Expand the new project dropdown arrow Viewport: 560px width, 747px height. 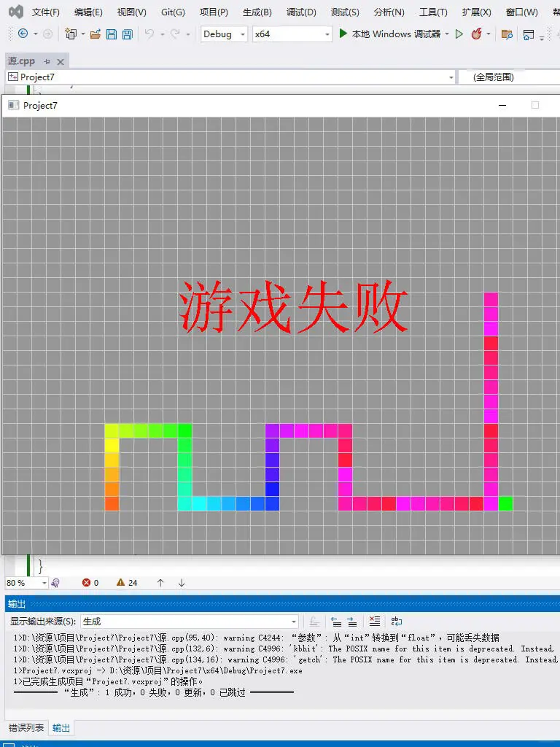click(x=83, y=34)
